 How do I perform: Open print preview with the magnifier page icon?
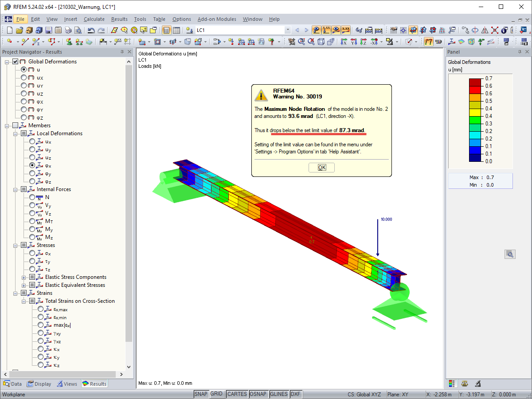tap(78, 30)
